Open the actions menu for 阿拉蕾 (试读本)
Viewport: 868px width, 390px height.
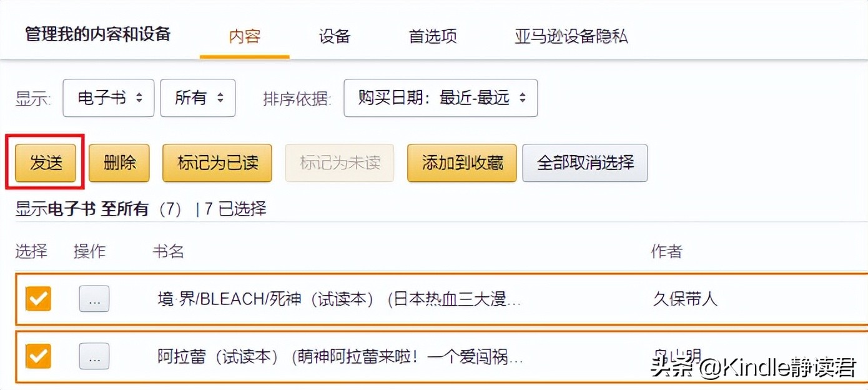94,356
